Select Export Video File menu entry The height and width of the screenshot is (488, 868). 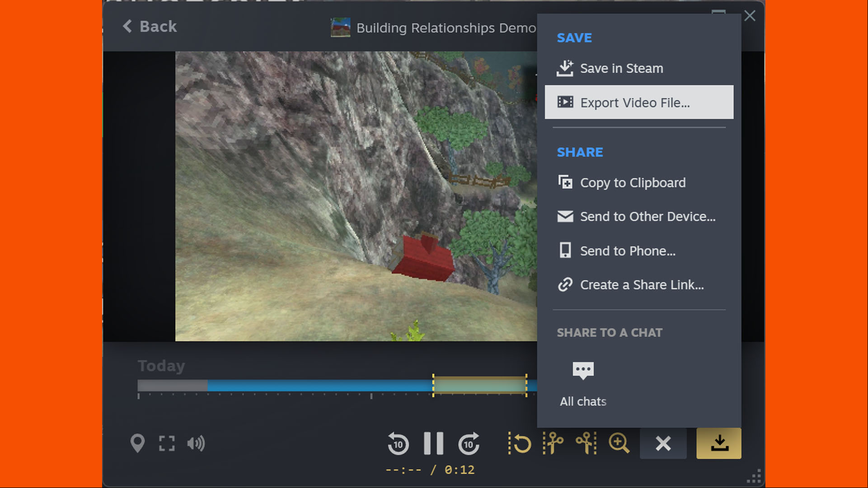pyautogui.click(x=639, y=102)
